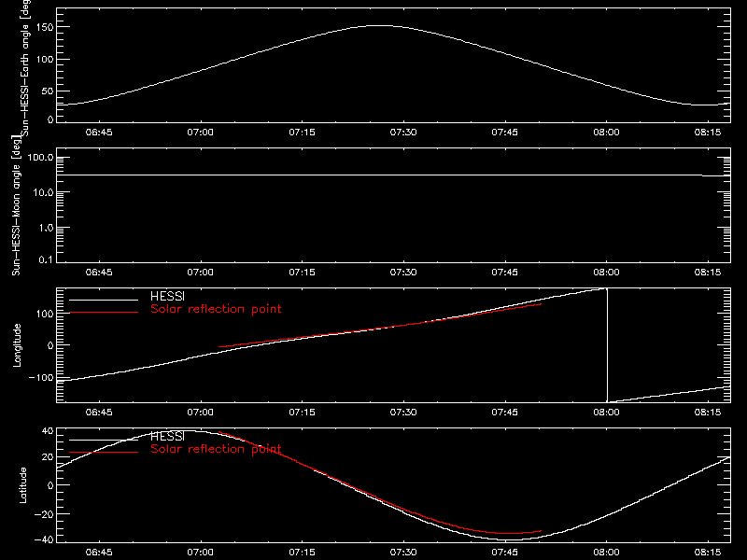Viewport: 747px width, 560px height.
Task: Click 07:45 time label under Latitude plot
Action: (505, 553)
